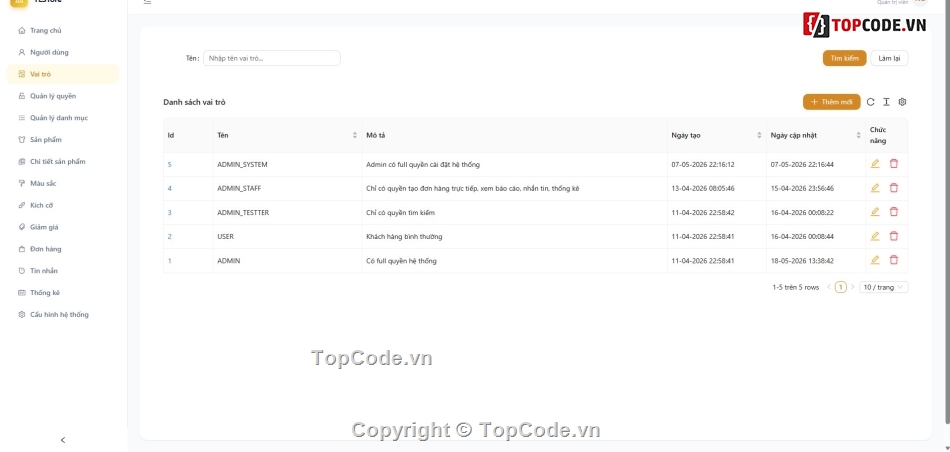Delete the ADMIN_TESTTER role
950x452 pixels.
pyautogui.click(x=894, y=212)
